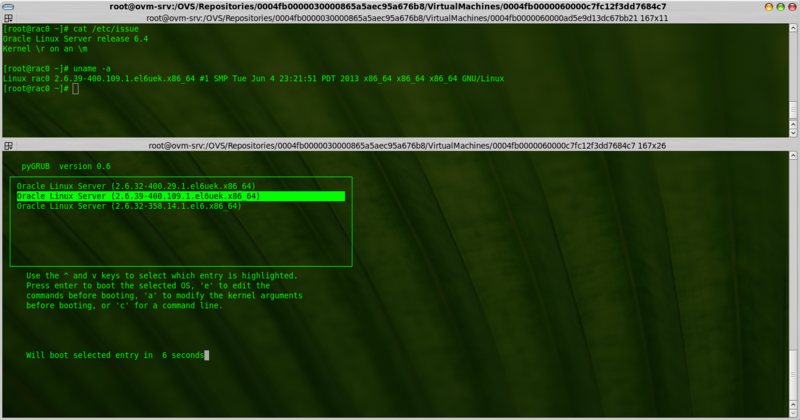The height and width of the screenshot is (420, 800).
Task: Click 'commands before booting' help line
Action: 164,295
